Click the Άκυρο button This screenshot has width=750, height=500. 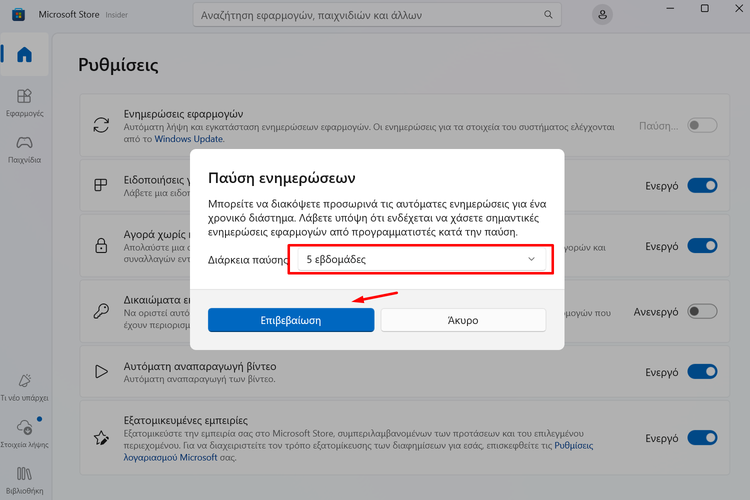click(x=463, y=320)
